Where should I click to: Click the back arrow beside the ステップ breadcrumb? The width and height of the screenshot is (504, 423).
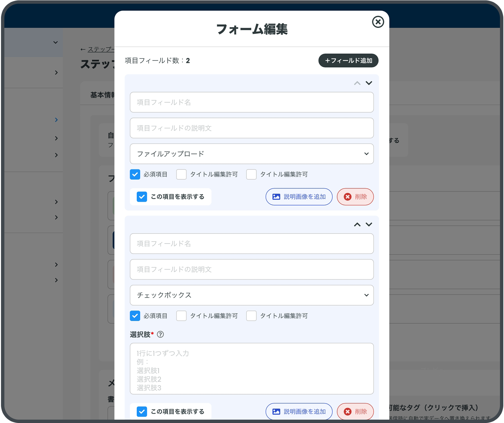tap(83, 49)
